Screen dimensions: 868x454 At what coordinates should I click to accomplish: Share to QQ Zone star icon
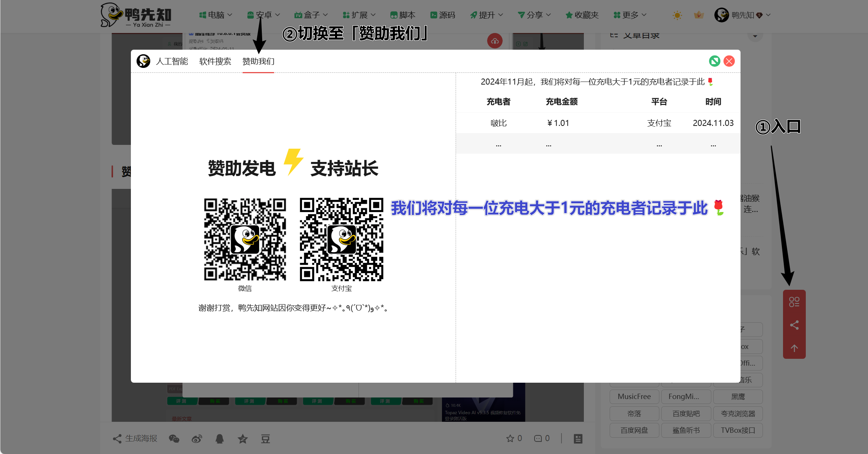pos(243,439)
